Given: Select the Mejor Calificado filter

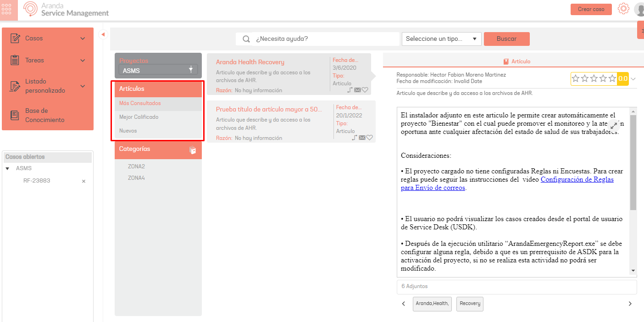Looking at the screenshot, I should (x=139, y=117).
